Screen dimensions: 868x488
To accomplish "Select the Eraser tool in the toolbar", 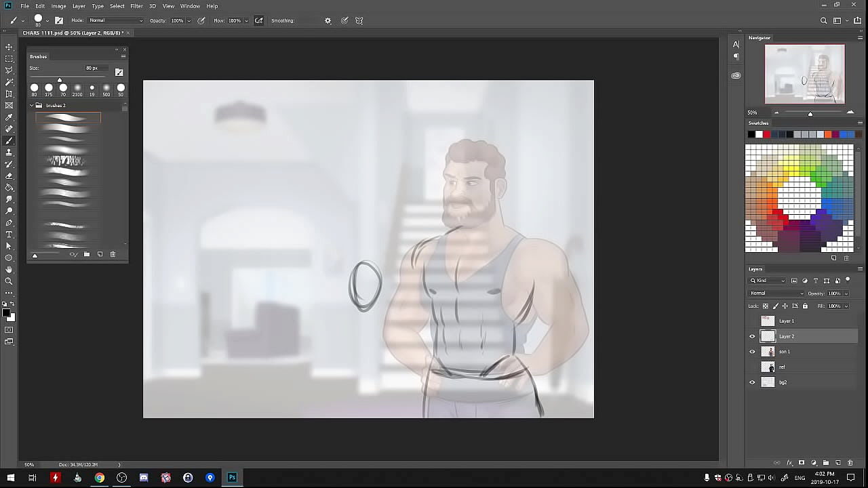I will (9, 176).
